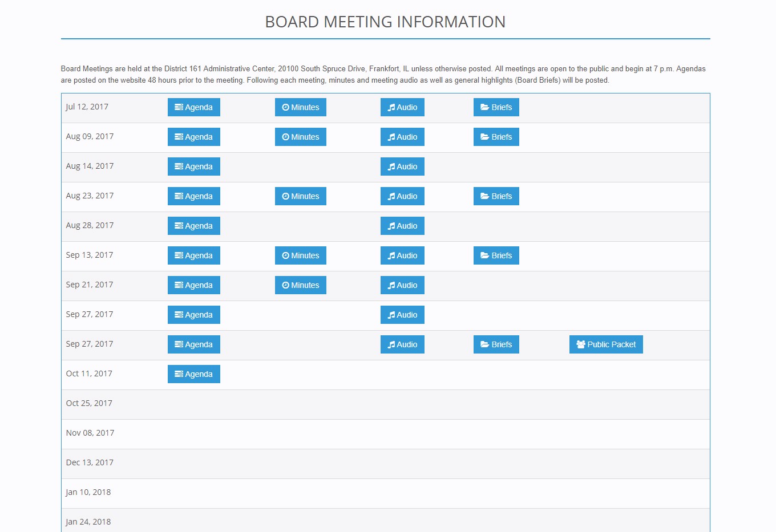Open the Oct 11, 2017 Agenda

click(193, 374)
